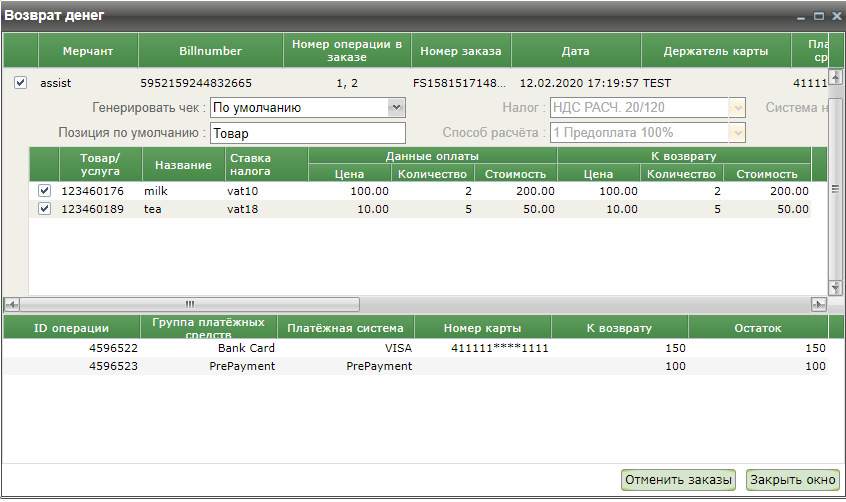
Task: Expand the Налог dropdown arrow
Action: (x=737, y=107)
